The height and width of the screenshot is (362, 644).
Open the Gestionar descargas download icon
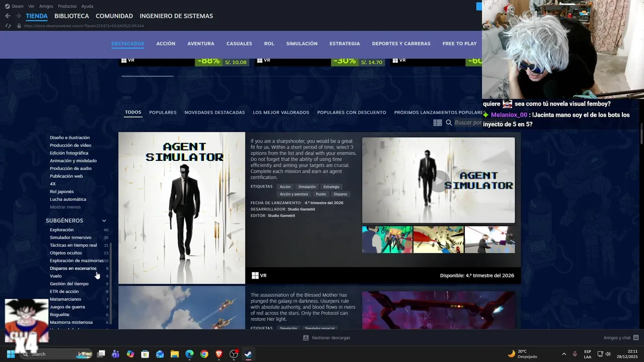click(x=305, y=338)
